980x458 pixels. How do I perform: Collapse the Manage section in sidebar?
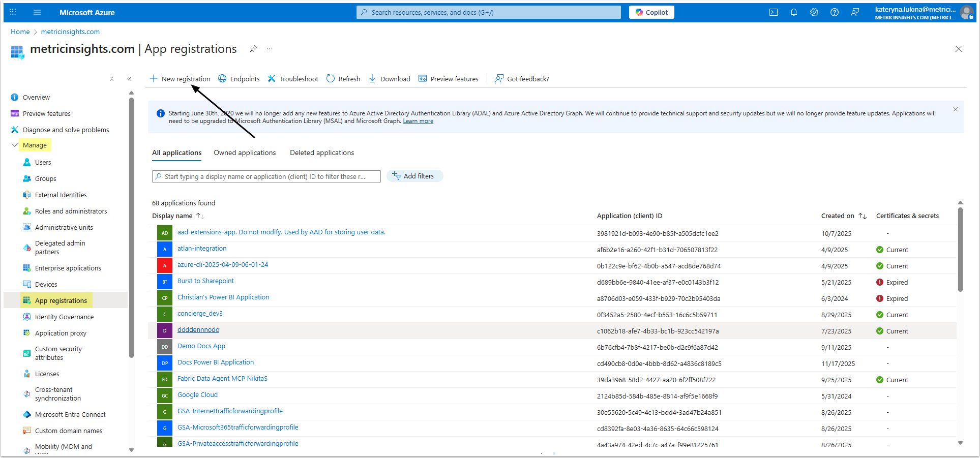[15, 145]
